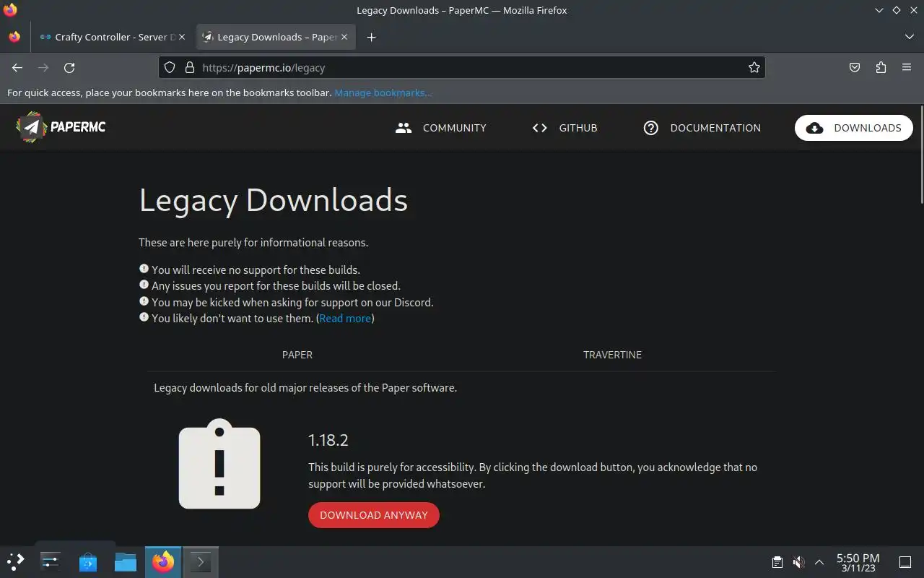
Task: Expand the list all tabs dropdown
Action: (x=909, y=37)
